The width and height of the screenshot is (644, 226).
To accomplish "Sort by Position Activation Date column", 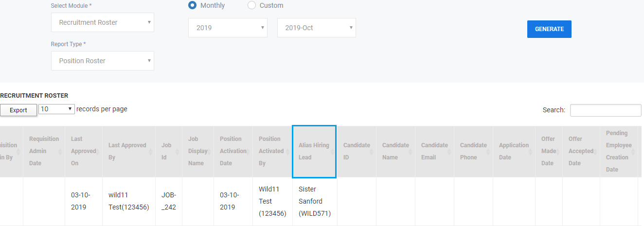I will [233, 151].
